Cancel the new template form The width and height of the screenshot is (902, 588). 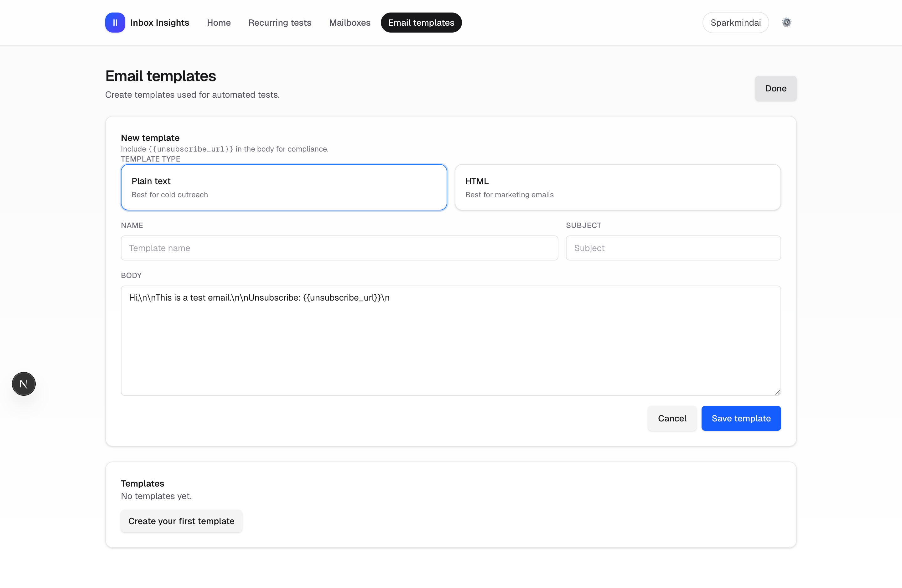[672, 418]
